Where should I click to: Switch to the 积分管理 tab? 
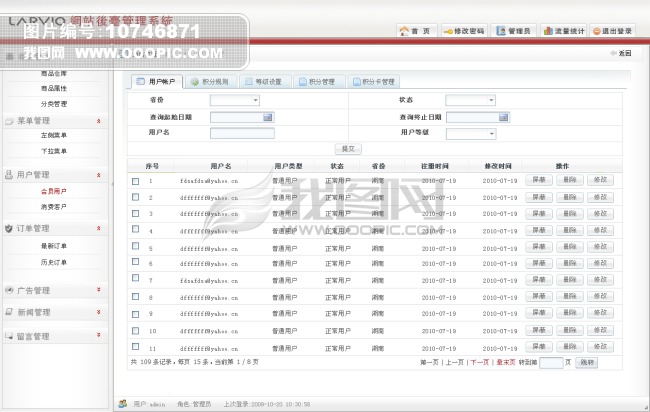(318, 82)
